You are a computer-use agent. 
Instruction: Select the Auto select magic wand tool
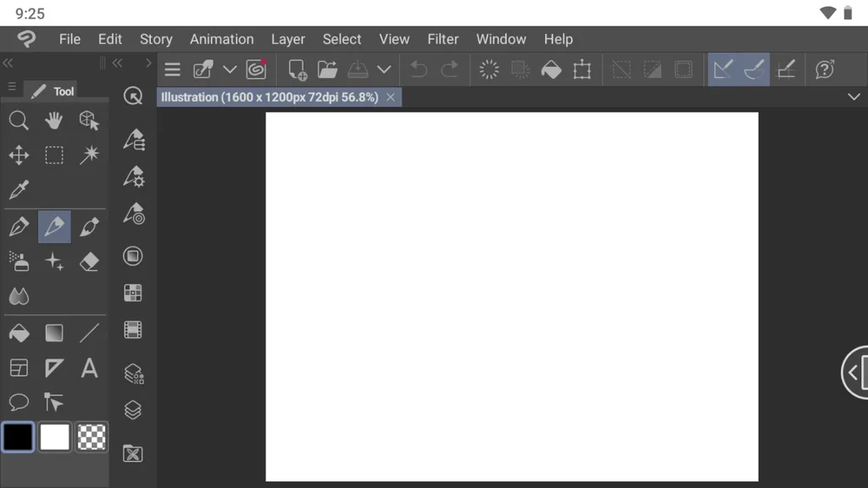[x=89, y=156]
